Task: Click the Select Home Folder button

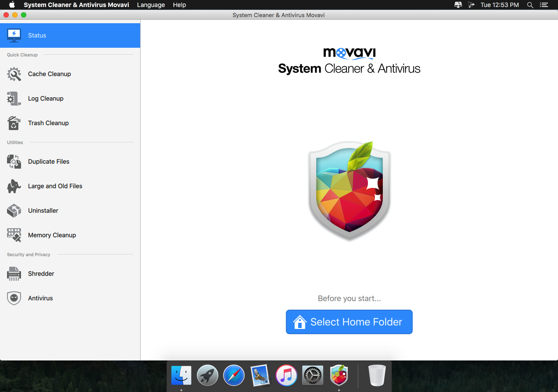Action: pyautogui.click(x=349, y=322)
